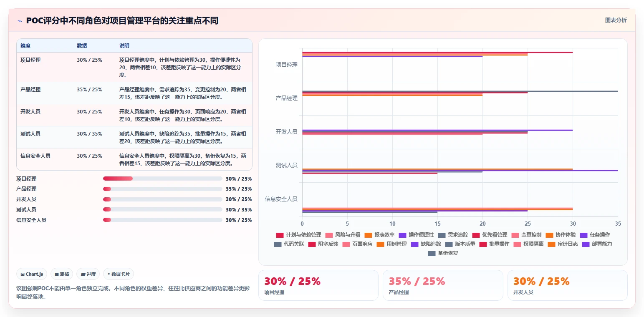Click the 产品经理 progress bar
The image size is (644, 317).
(163, 189)
